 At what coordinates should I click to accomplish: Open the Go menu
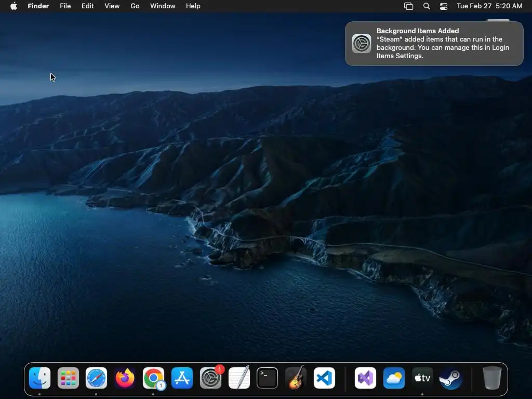click(x=135, y=6)
